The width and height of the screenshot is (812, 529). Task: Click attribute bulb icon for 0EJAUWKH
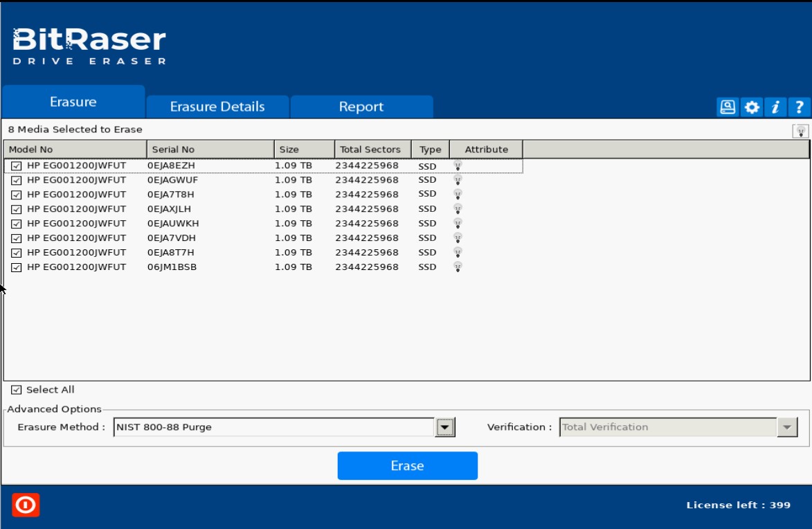coord(458,224)
